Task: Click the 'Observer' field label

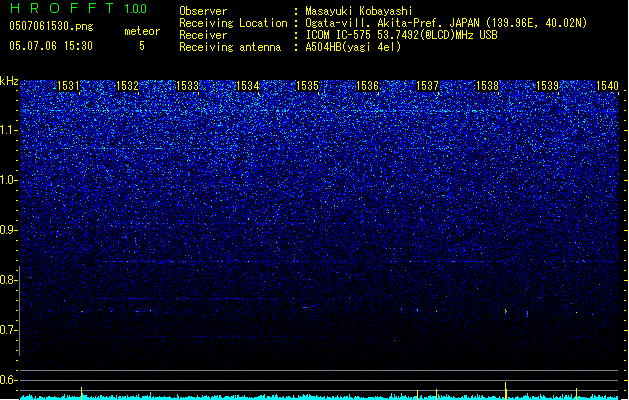Action: pyautogui.click(x=203, y=11)
